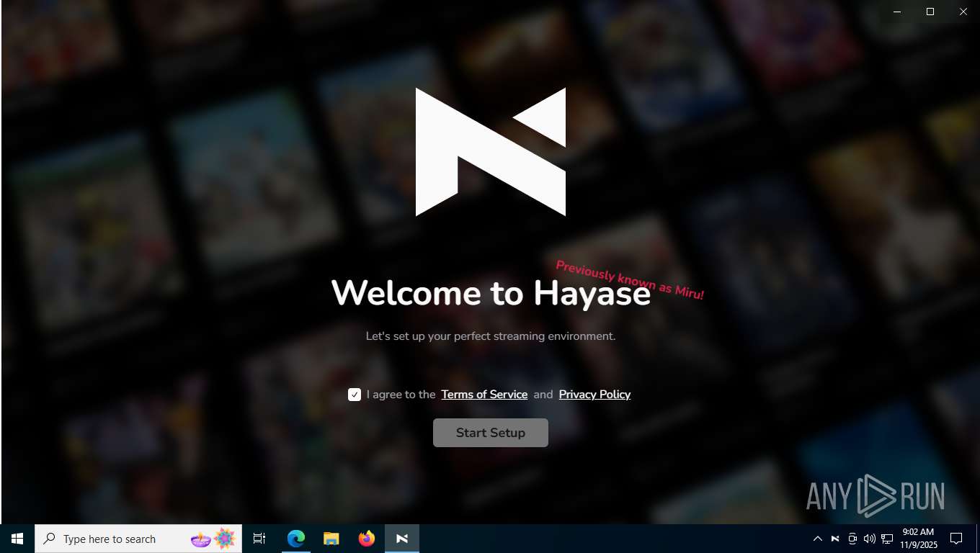Screen dimensions: 980x553
Task: Click the Meet Now tray icon
Action: click(x=852, y=539)
